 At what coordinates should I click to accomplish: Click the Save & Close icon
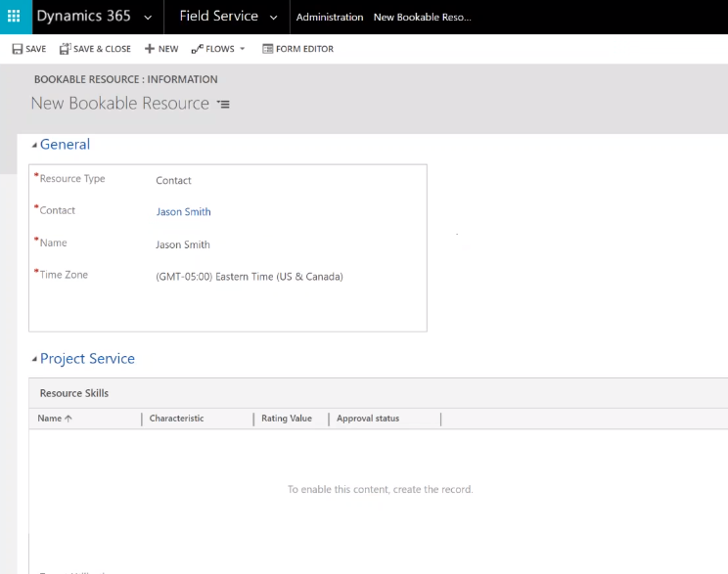click(x=65, y=49)
